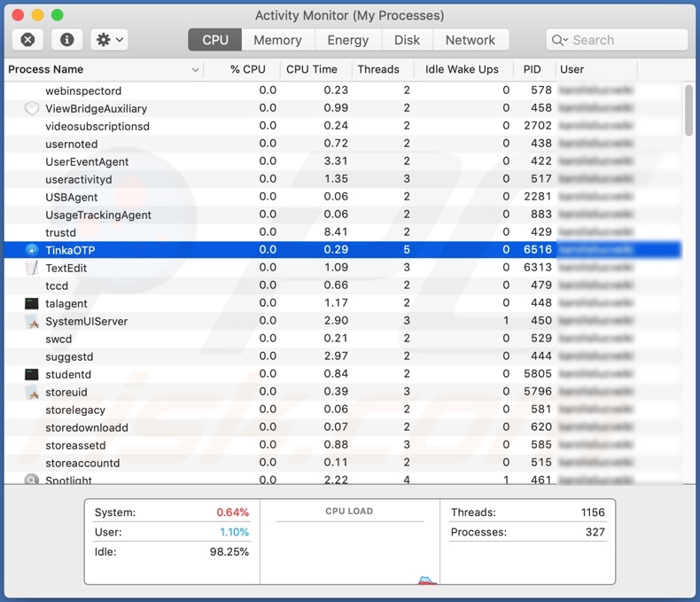Click the TinkaOTP process icon
700x602 pixels.
coord(32,250)
